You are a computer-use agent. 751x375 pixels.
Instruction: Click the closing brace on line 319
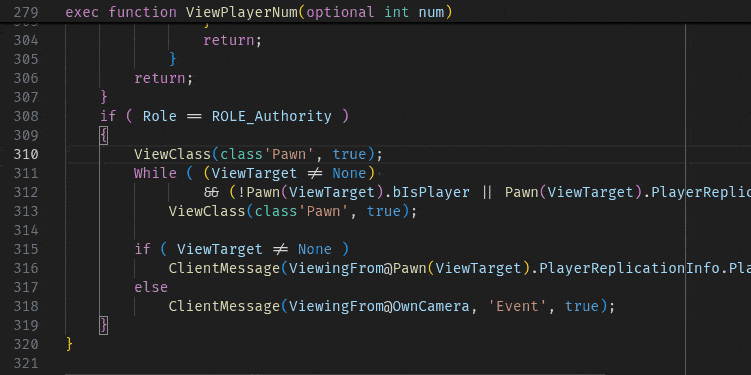[104, 325]
